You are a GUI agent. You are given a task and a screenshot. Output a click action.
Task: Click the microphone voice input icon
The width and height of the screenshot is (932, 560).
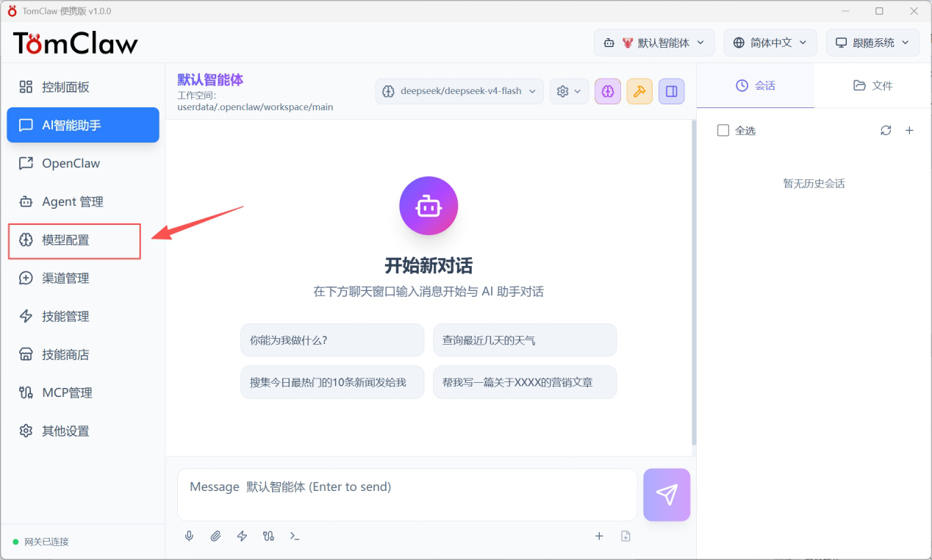189,536
